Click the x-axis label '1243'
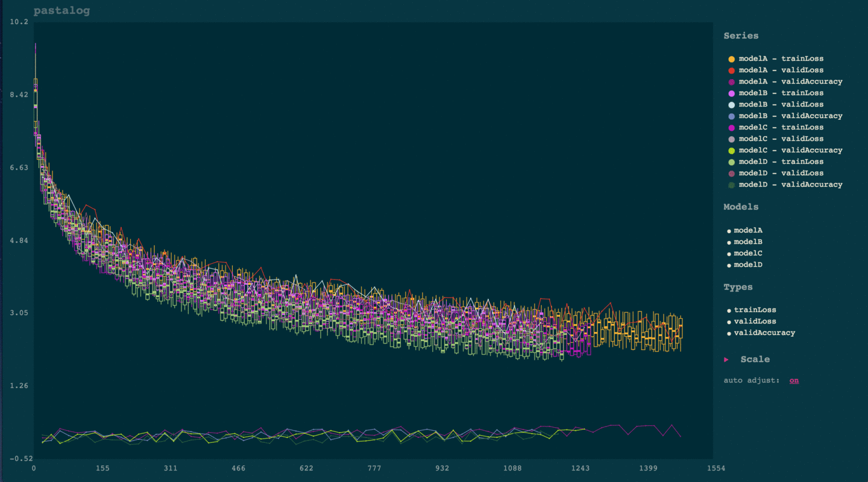This screenshot has width=868, height=482. pos(580,468)
